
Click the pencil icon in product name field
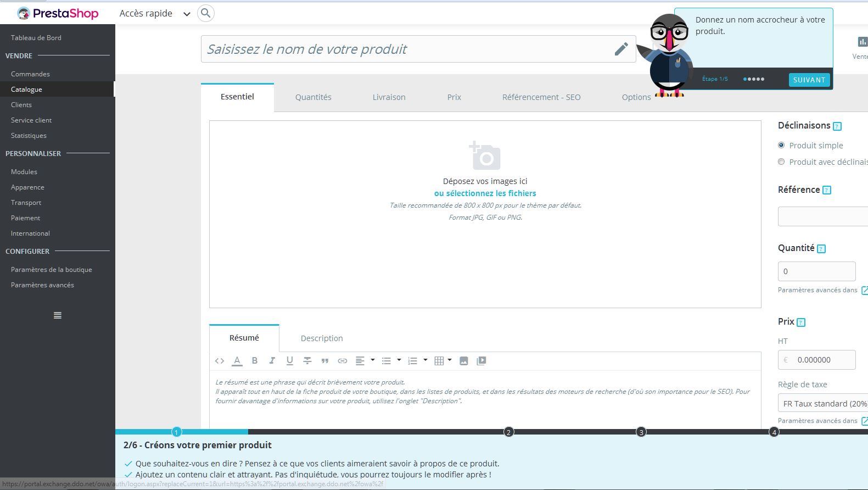tap(621, 49)
